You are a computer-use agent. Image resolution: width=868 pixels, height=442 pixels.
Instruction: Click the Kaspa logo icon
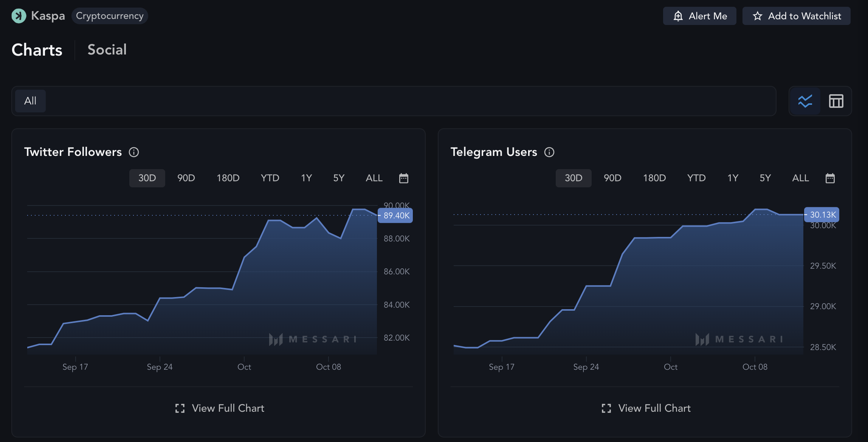click(19, 16)
